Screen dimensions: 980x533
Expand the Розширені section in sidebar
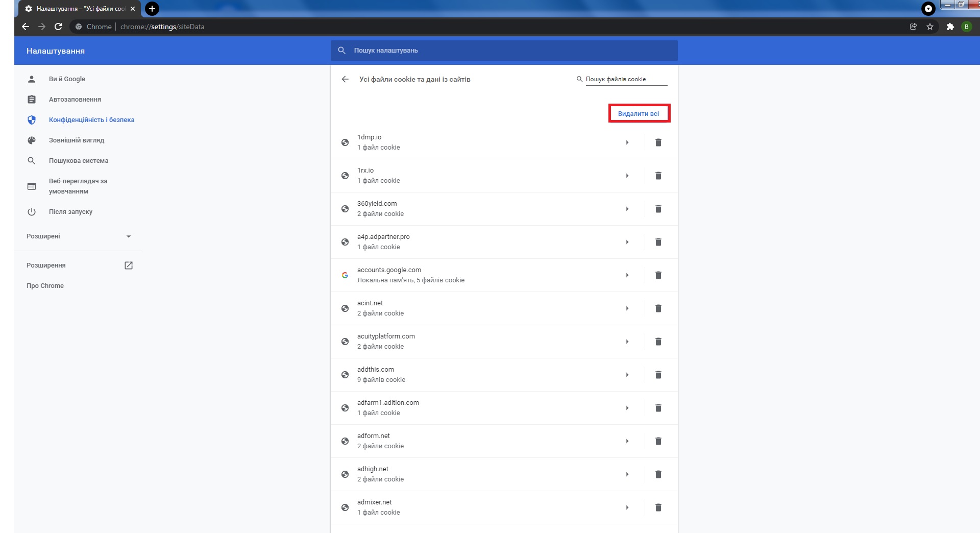[79, 236]
